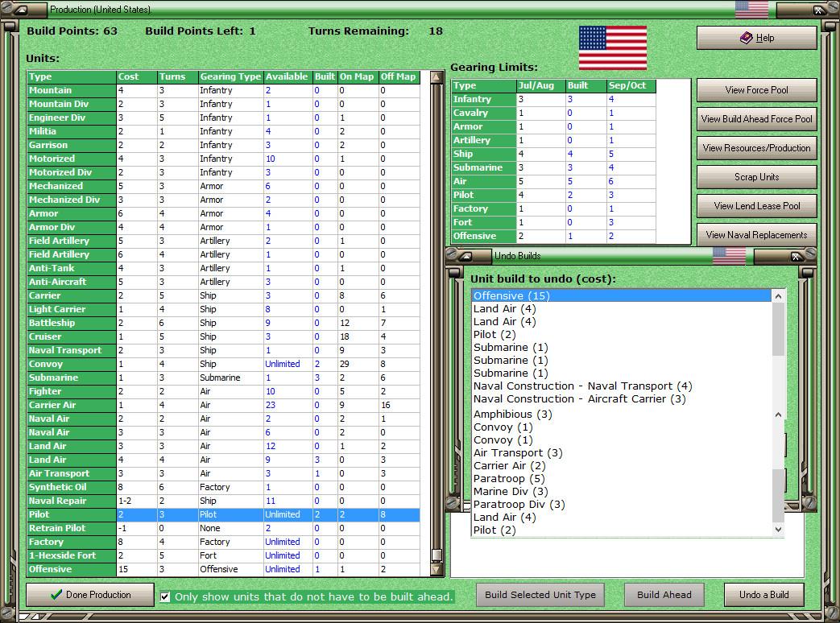Select the Mechanized Div unit row
840x623 pixels.
point(223,200)
